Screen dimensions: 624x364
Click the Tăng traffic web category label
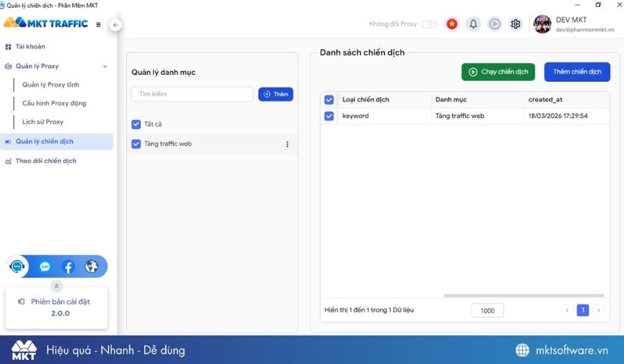(168, 144)
